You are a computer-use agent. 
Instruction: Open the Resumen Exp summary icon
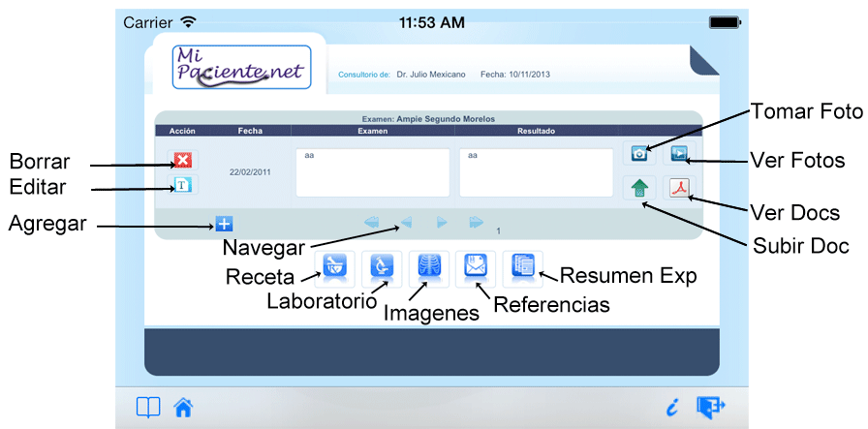pos(523,268)
